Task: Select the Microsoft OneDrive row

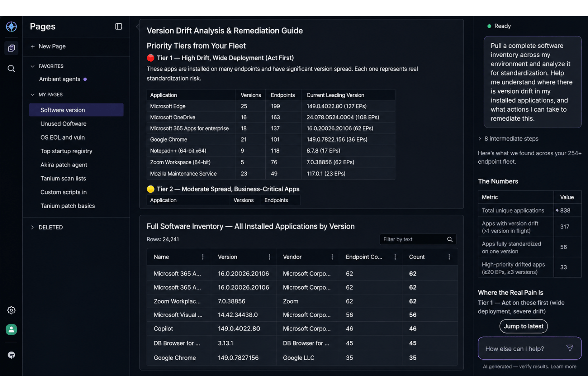Action: [x=271, y=117]
